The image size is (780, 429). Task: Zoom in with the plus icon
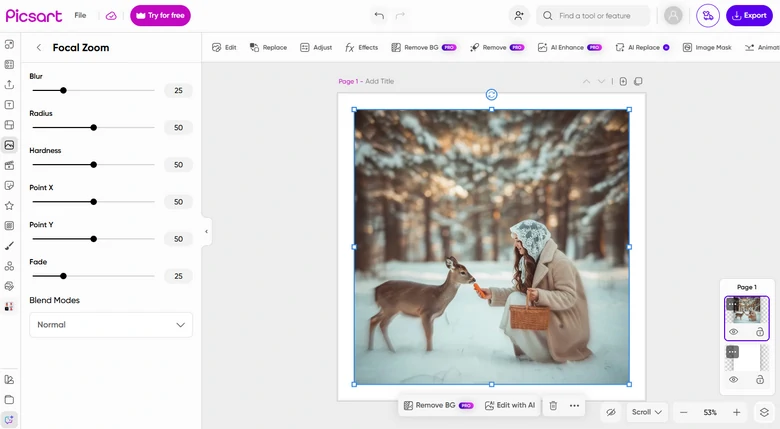(x=737, y=412)
